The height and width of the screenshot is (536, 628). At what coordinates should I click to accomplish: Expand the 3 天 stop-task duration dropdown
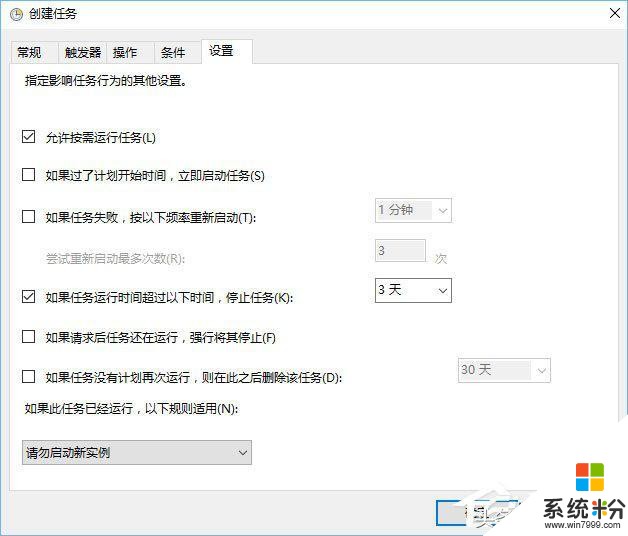(x=413, y=290)
